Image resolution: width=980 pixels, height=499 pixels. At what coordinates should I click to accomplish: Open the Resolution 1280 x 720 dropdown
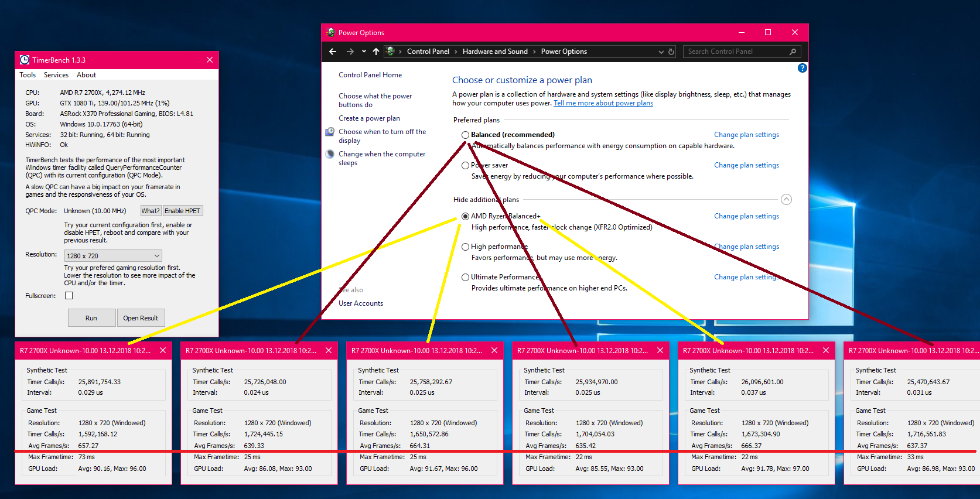(x=113, y=256)
